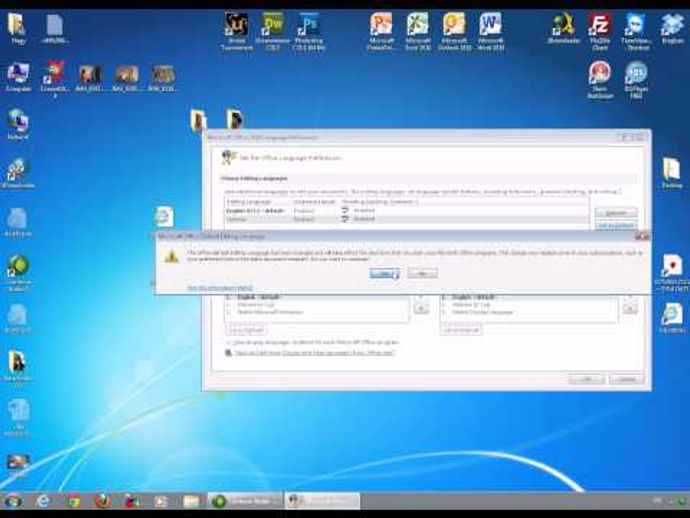The image size is (690, 518).
Task: Open link about getting more Display and Help languages
Action: tap(315, 353)
